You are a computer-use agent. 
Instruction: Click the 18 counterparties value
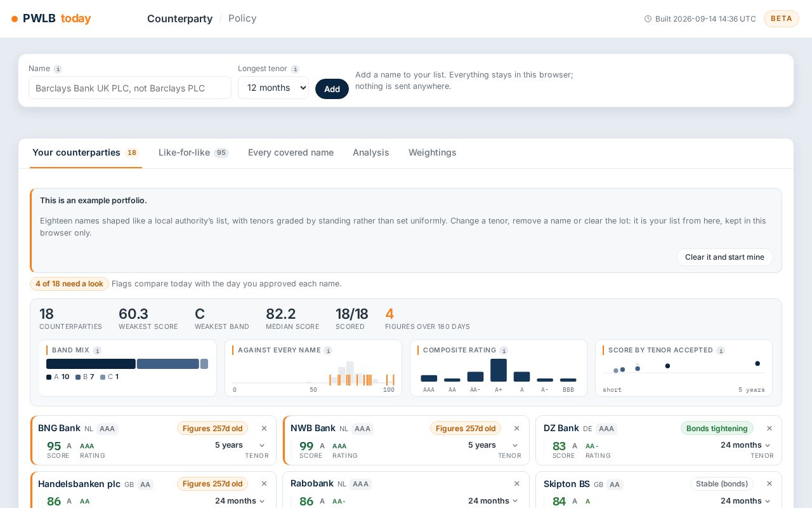coord(46,314)
